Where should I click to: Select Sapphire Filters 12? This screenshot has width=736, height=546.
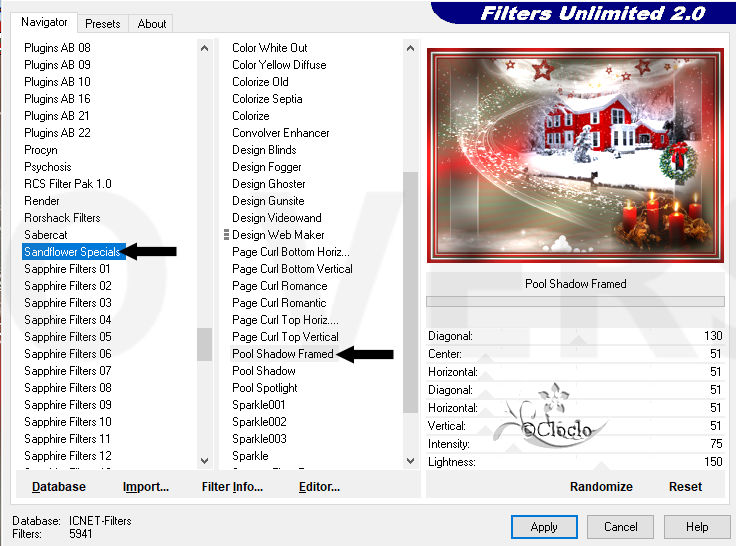click(x=68, y=455)
